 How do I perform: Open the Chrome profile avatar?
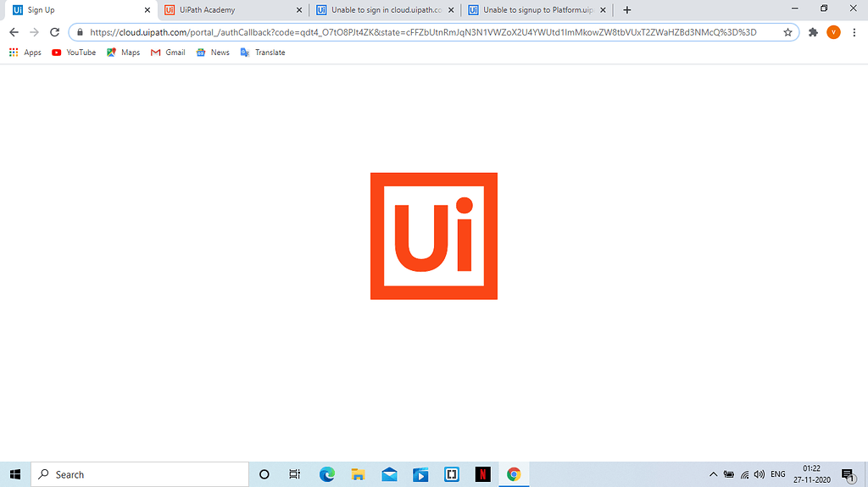(833, 32)
